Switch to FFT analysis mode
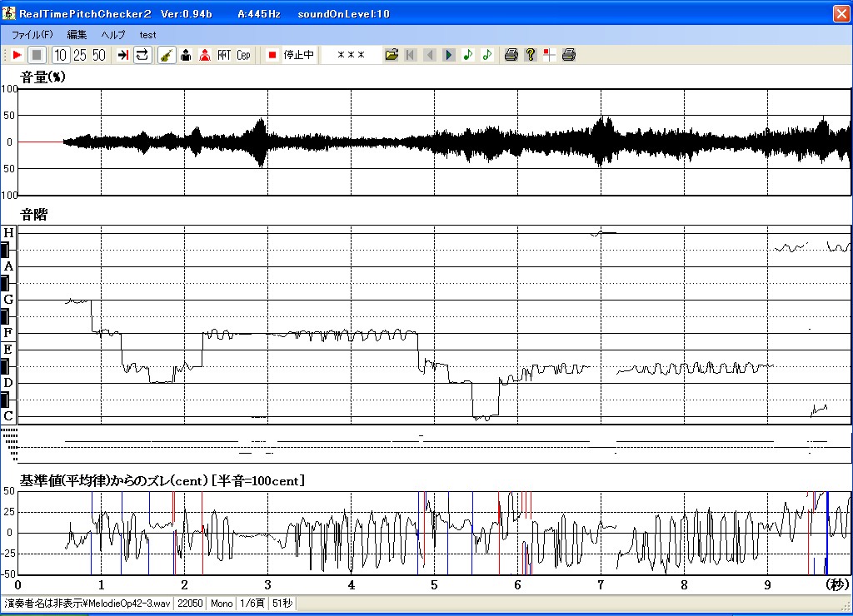 click(x=224, y=55)
